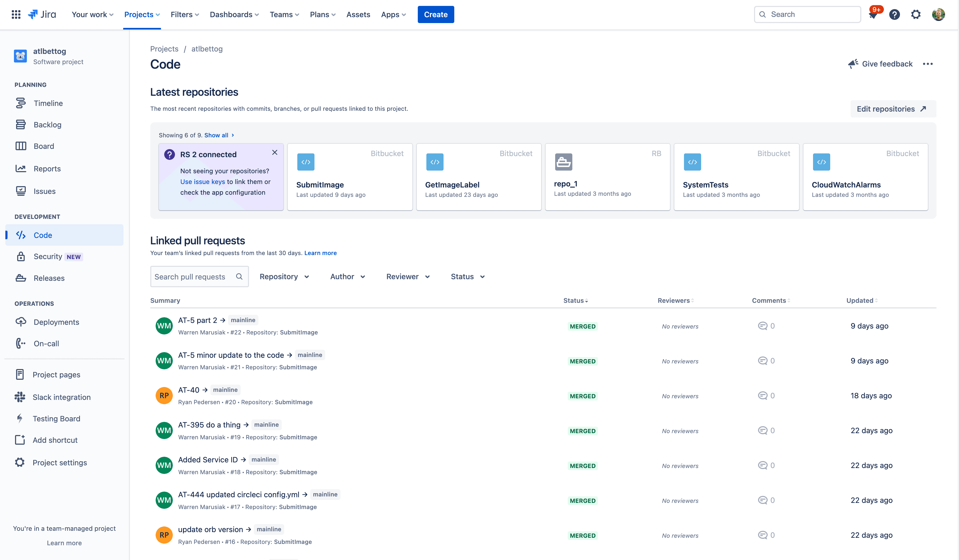This screenshot has height=560, width=959.
Task: Select Timeline in the sidebar
Action: click(x=48, y=103)
